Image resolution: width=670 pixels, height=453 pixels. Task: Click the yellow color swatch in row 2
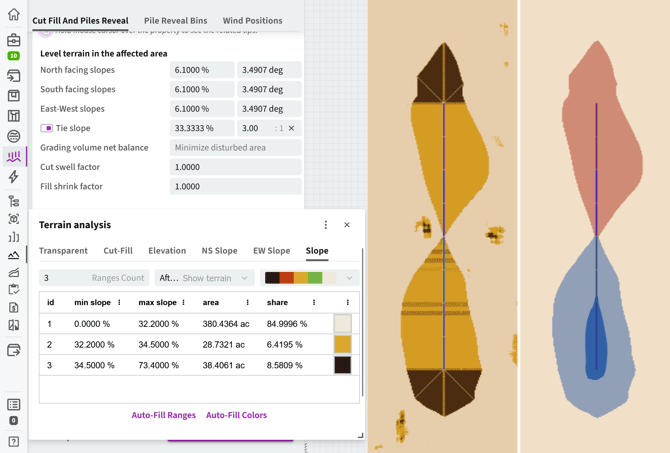(342, 344)
